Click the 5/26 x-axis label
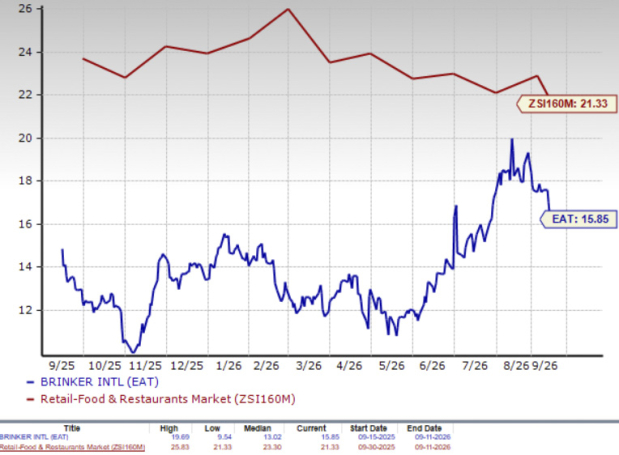 tap(392, 366)
